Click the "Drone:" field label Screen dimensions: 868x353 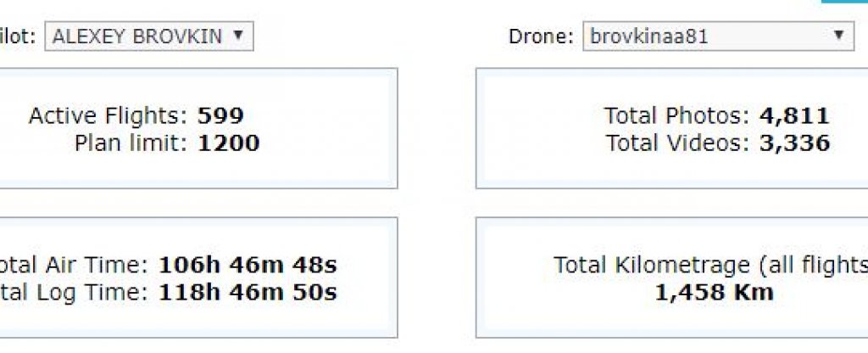(x=542, y=36)
